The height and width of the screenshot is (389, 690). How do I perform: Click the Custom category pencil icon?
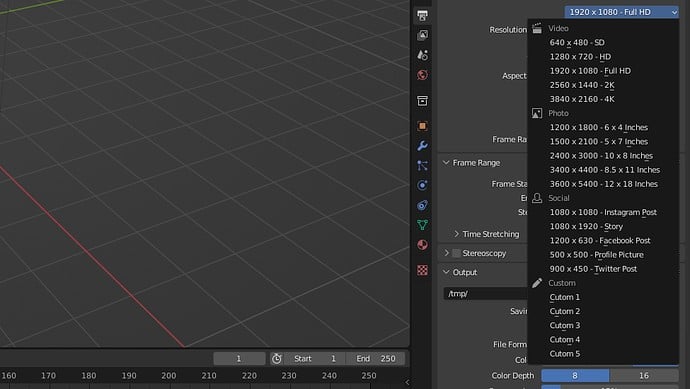pyautogui.click(x=537, y=283)
